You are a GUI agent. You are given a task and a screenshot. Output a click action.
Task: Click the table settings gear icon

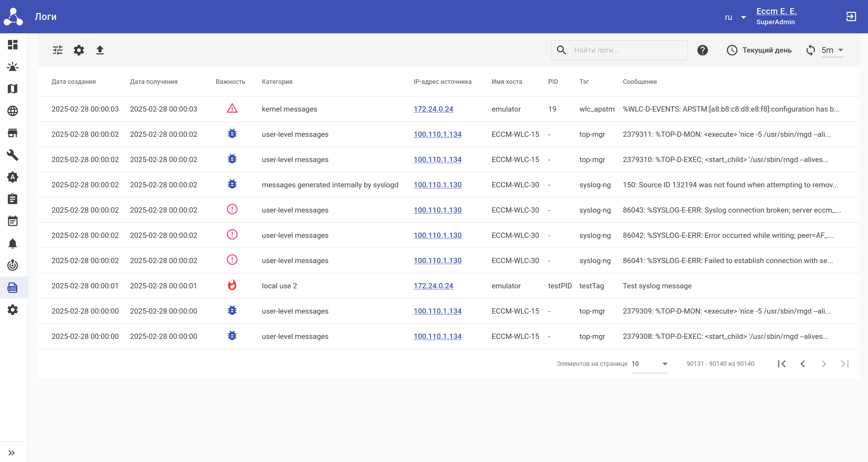tap(79, 50)
